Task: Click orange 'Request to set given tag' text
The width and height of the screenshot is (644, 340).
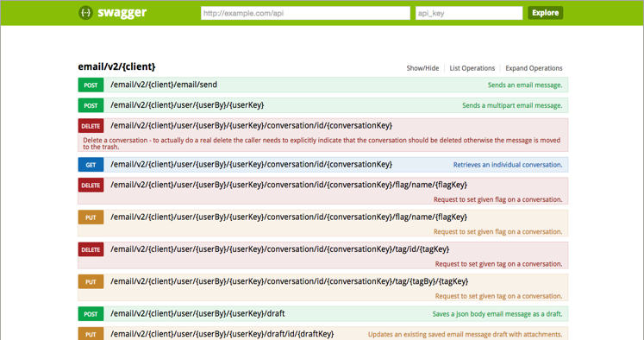Action: click(498, 296)
